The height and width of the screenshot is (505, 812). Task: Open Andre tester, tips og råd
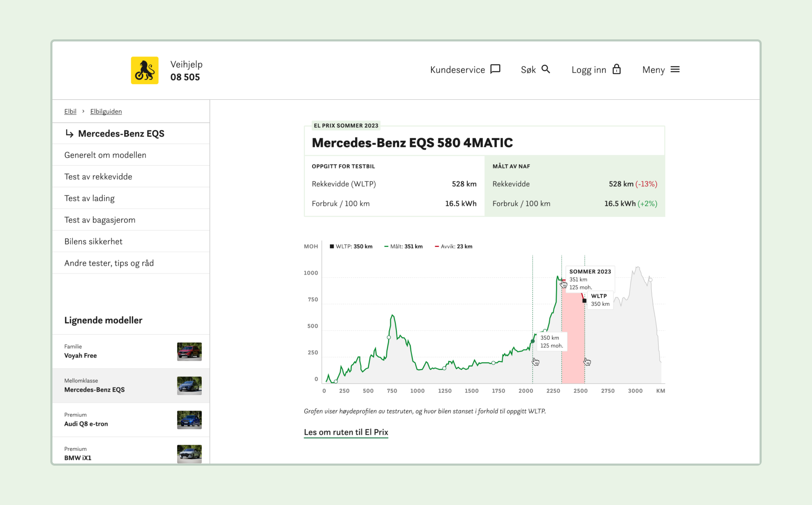point(131,263)
